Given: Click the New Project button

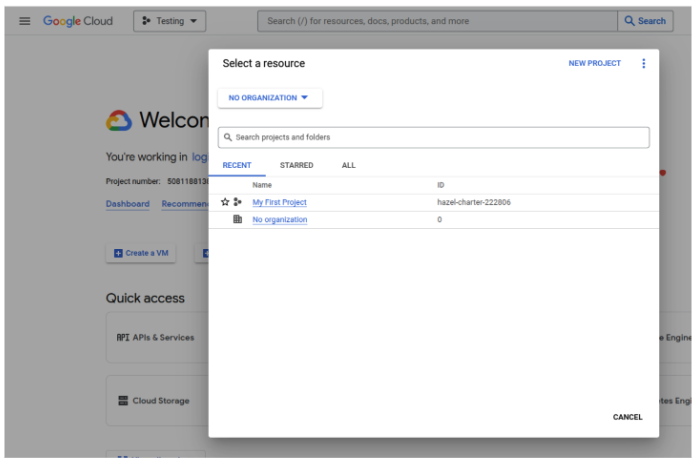Looking at the screenshot, I should 594,64.
